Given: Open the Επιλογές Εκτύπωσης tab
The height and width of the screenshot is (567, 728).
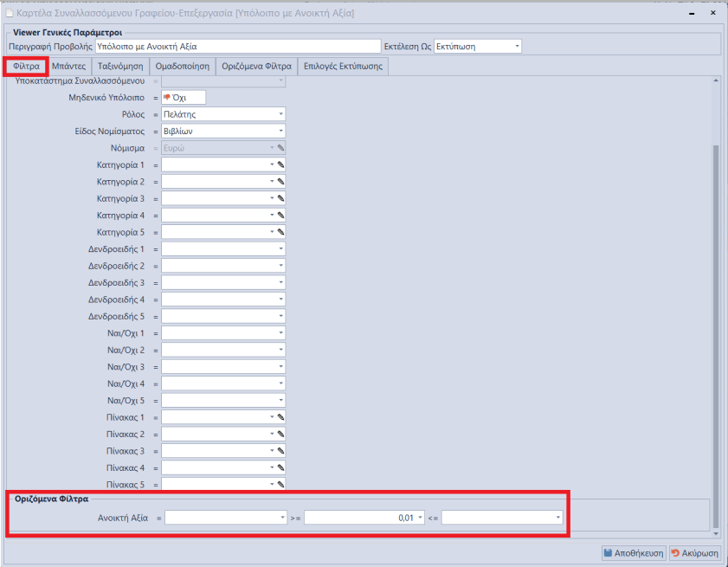Looking at the screenshot, I should tap(344, 67).
